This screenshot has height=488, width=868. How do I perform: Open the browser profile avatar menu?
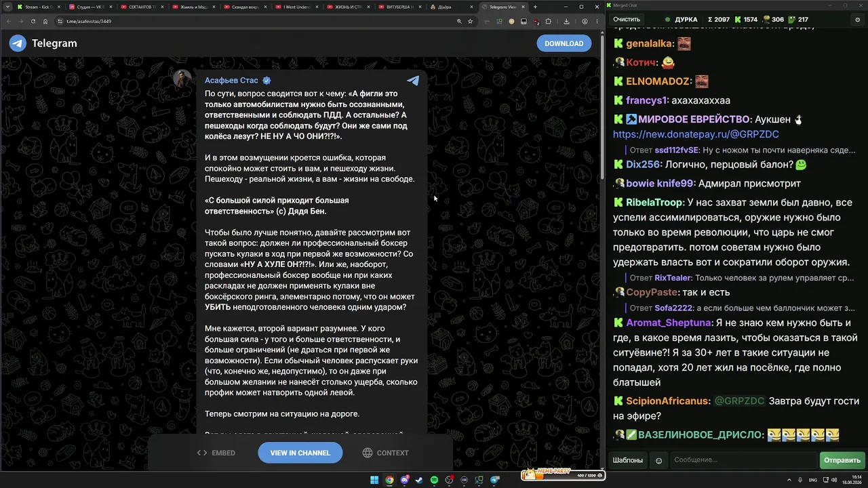coord(585,21)
